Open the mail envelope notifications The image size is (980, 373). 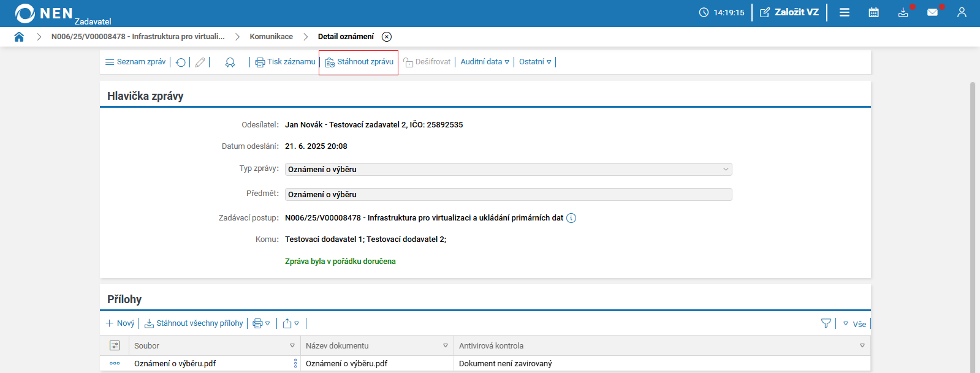pos(932,12)
